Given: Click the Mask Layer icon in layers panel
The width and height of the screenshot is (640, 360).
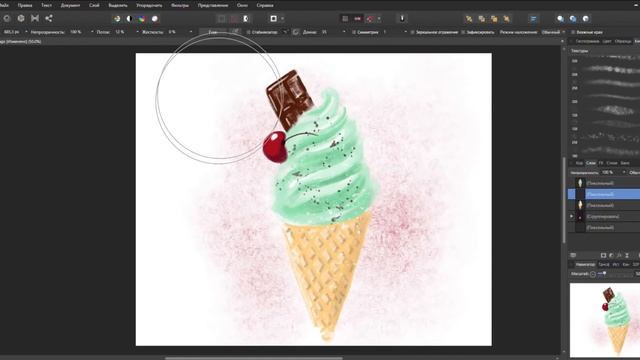Looking at the screenshot, I should (x=603, y=255).
